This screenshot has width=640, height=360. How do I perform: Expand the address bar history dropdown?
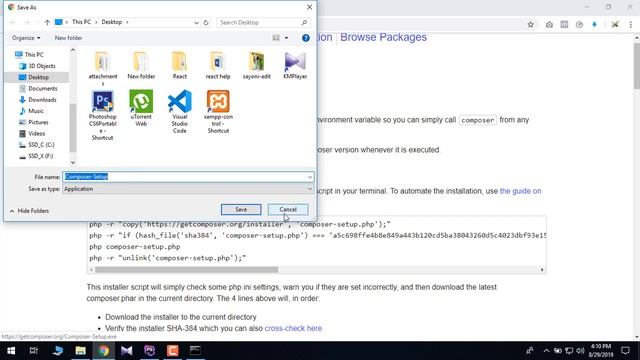coord(196,22)
